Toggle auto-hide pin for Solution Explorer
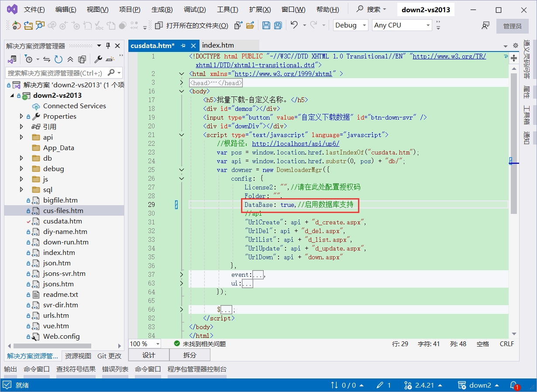 pyautogui.click(x=108, y=46)
